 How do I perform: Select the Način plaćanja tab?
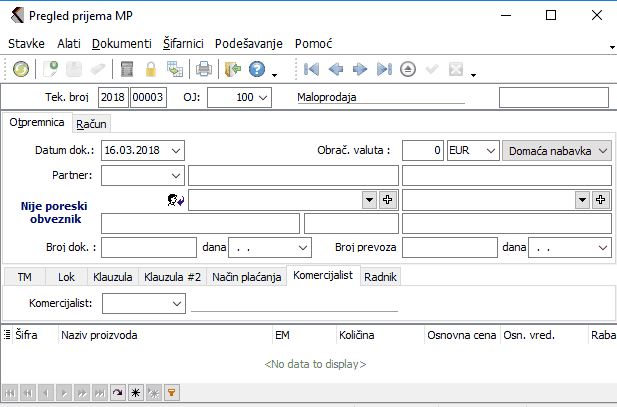coord(245,277)
